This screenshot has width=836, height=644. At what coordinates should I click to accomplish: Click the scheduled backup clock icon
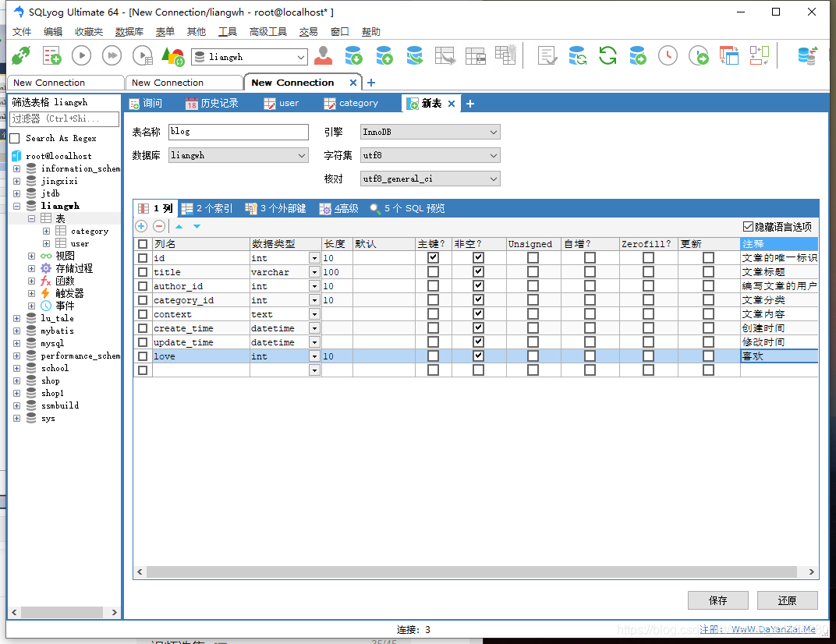[x=668, y=55]
